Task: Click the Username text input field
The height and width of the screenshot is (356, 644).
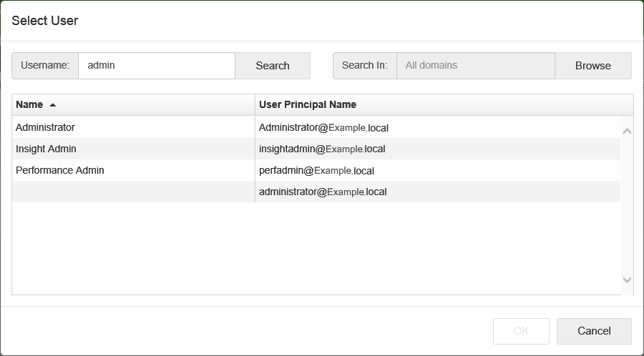Action: [x=156, y=66]
